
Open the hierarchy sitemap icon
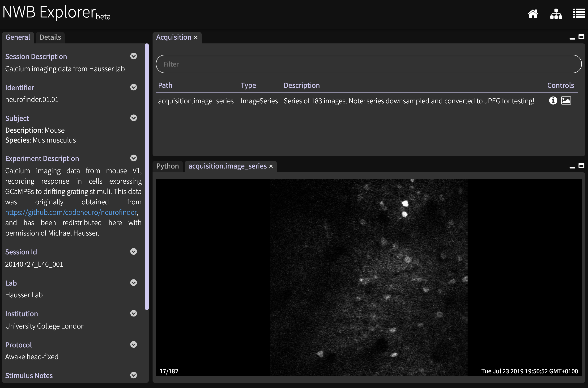tap(556, 14)
